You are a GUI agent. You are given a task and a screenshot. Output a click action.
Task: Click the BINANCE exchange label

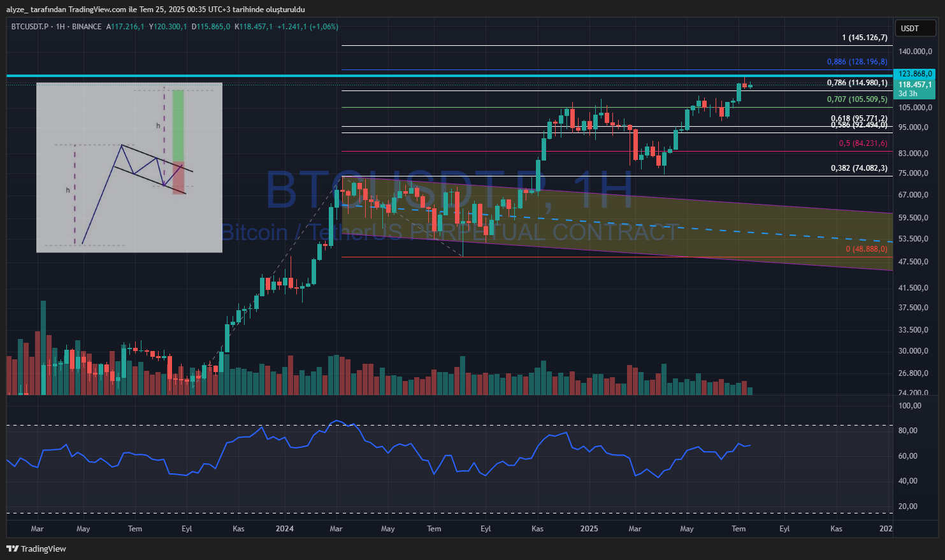tap(87, 27)
